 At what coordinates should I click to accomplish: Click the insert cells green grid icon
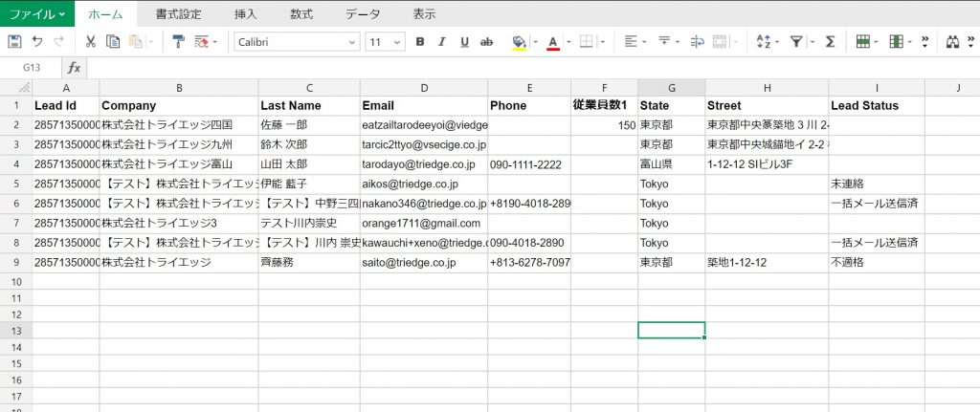pos(863,42)
